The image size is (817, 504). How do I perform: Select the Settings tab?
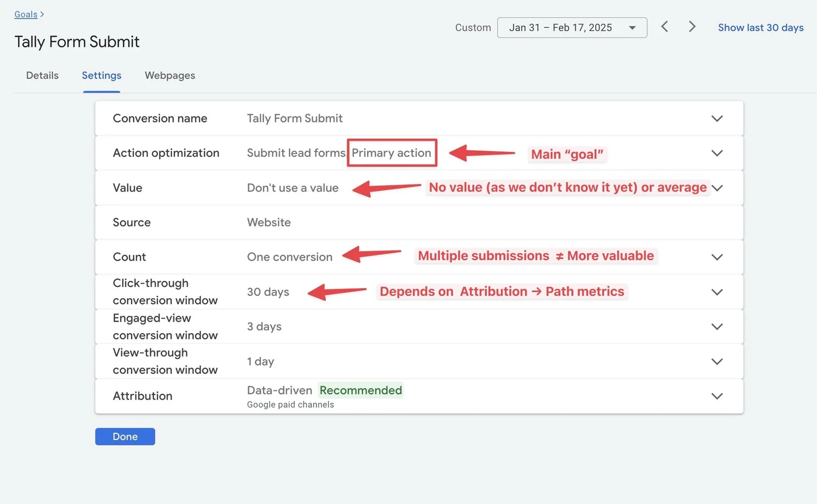coord(101,75)
